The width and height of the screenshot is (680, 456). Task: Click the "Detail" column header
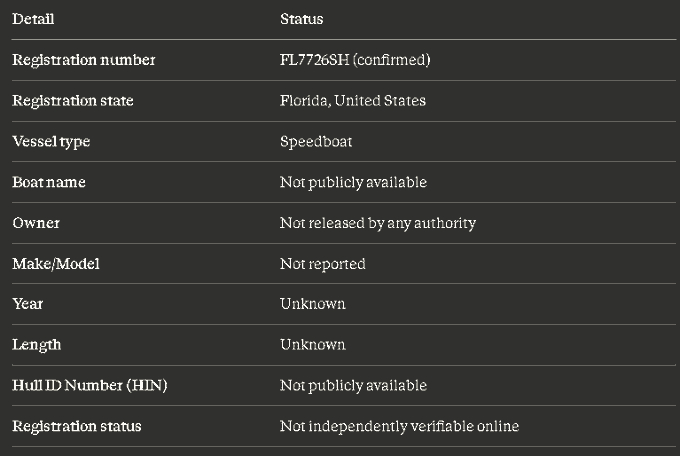click(33, 19)
